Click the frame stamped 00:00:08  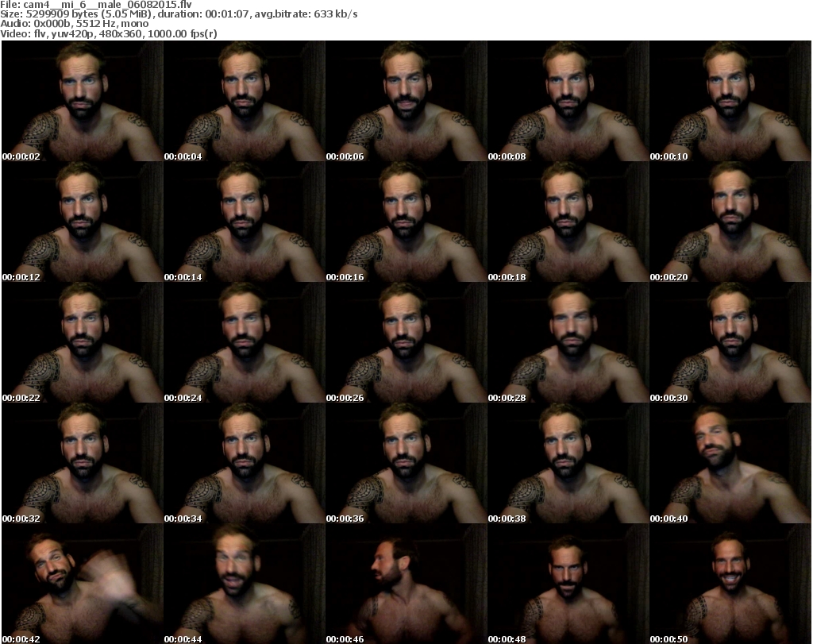click(568, 101)
